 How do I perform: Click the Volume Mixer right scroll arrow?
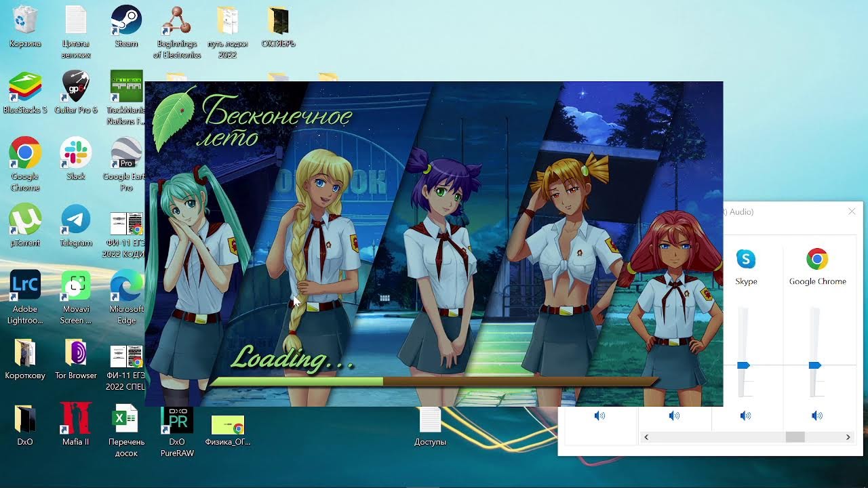pos(848,437)
